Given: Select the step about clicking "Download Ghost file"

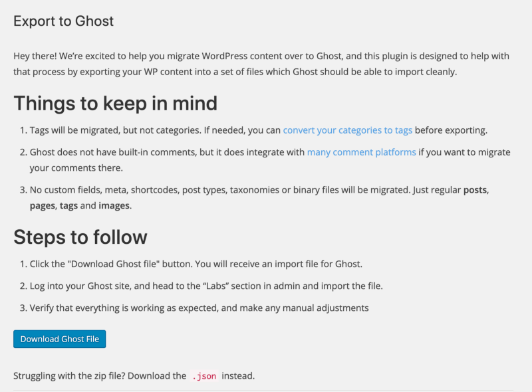Looking at the screenshot, I should (x=196, y=264).
